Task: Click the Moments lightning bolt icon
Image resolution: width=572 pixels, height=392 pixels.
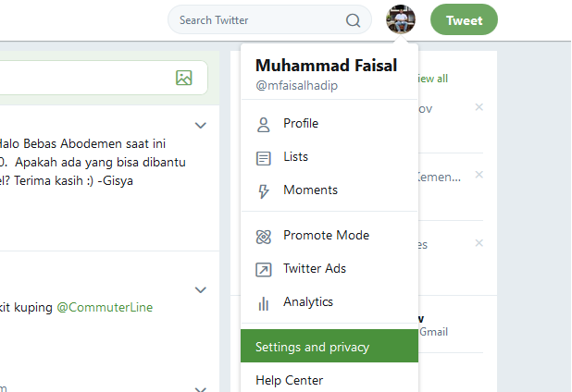Action: click(x=264, y=190)
